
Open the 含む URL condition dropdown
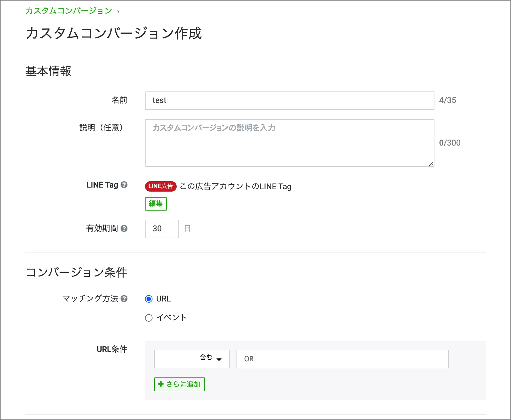tap(192, 359)
